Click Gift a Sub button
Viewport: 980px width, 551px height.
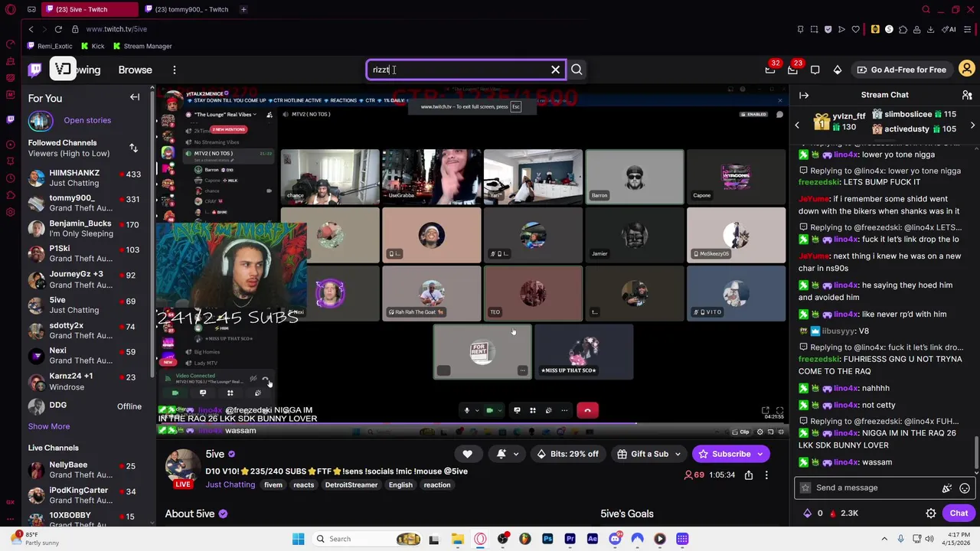pos(643,454)
